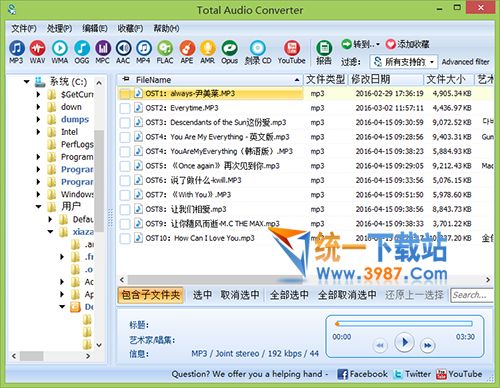Check the box for OST2: Everytime.MP3
500x388 pixels.
point(125,108)
